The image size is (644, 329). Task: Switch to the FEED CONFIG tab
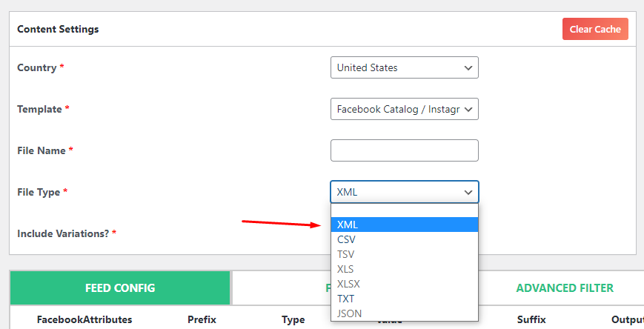click(119, 288)
